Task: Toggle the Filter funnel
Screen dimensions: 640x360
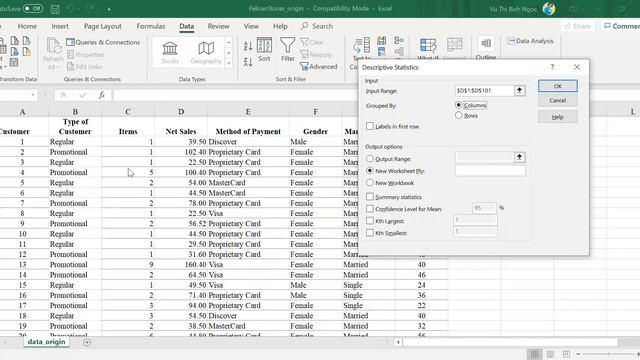Action: click(288, 50)
